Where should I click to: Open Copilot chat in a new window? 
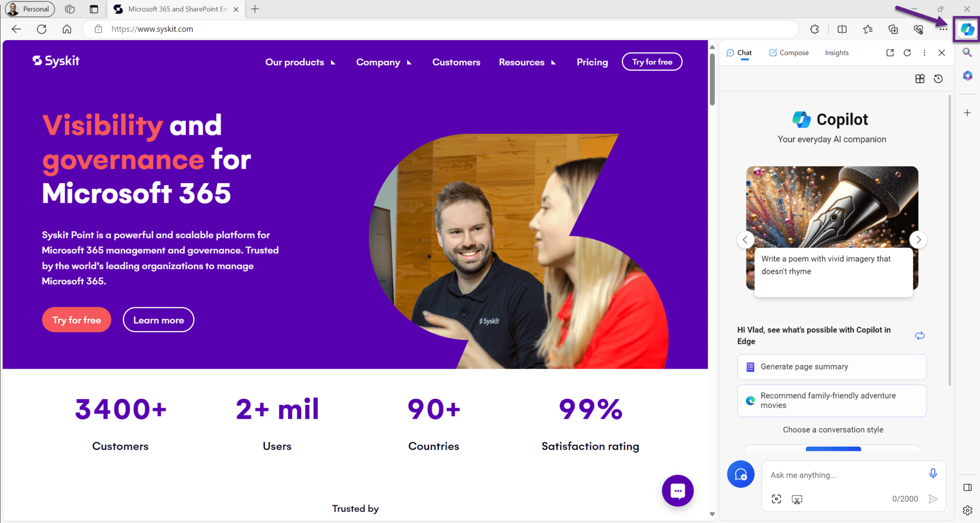click(x=890, y=53)
